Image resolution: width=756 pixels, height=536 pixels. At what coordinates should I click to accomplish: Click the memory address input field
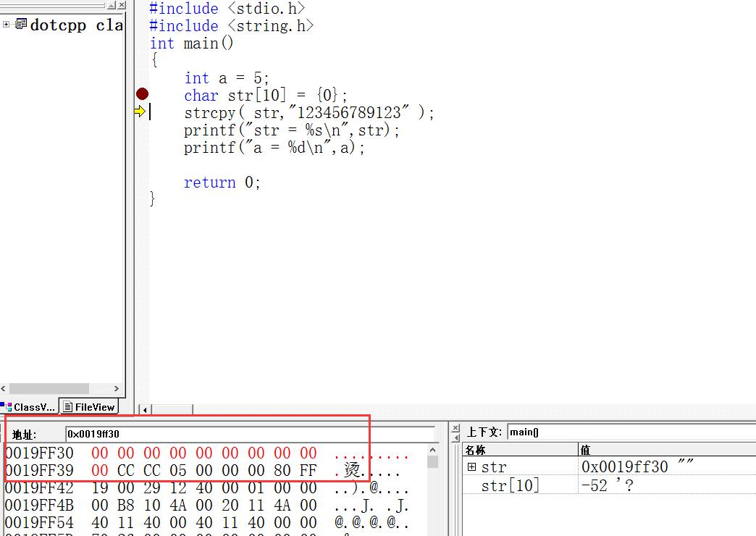point(246,434)
